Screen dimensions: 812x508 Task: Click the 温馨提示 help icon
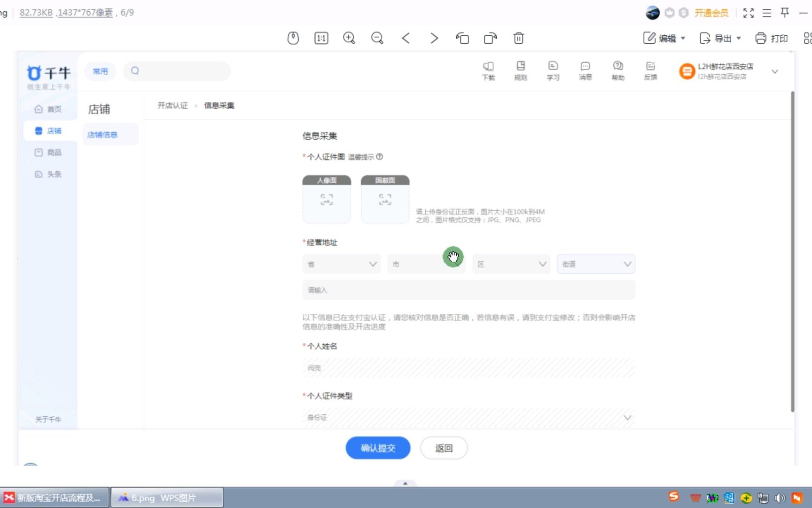click(x=380, y=157)
